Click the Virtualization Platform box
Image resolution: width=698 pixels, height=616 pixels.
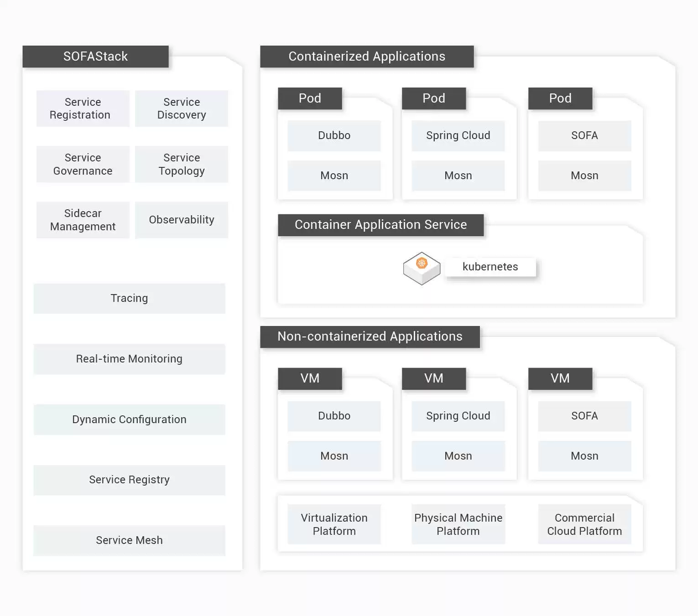[334, 524]
